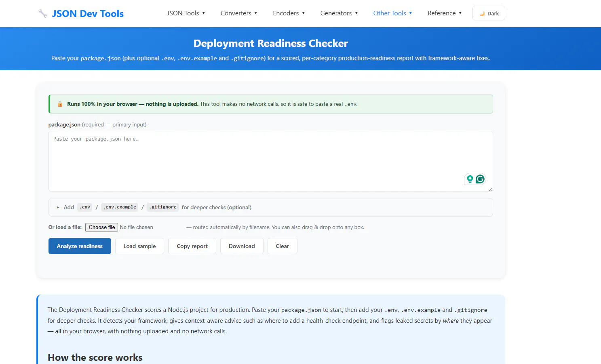Click Analyze readiness button

80,246
